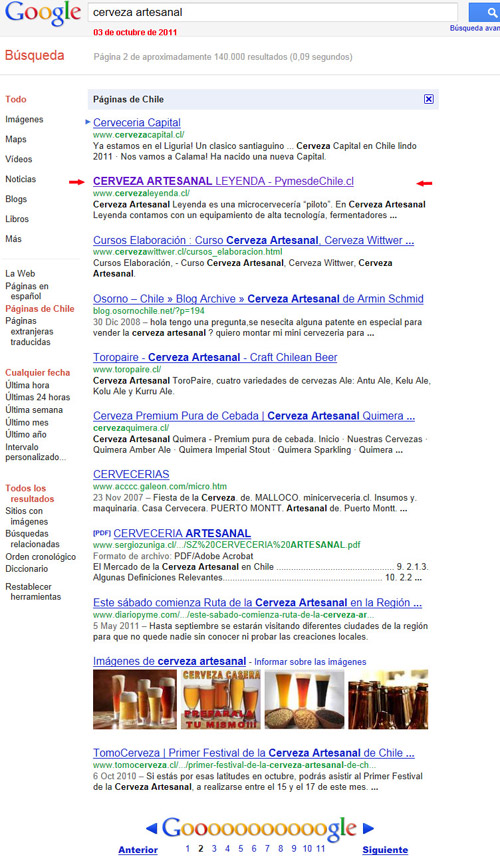Limit results to Última hora
500x861 pixels.
27,385
